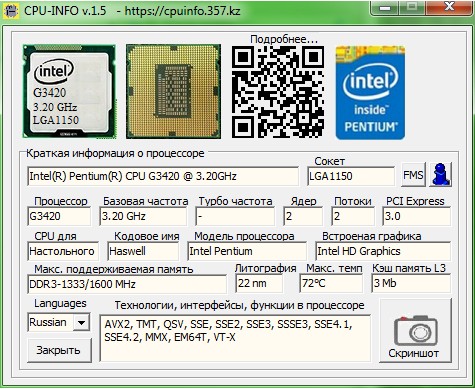Click the Ядер cores field

303,216
